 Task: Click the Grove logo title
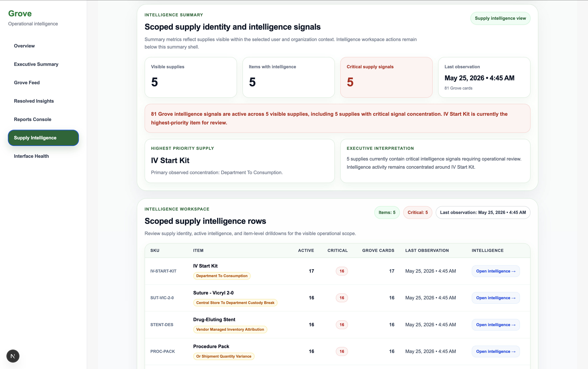tap(20, 14)
